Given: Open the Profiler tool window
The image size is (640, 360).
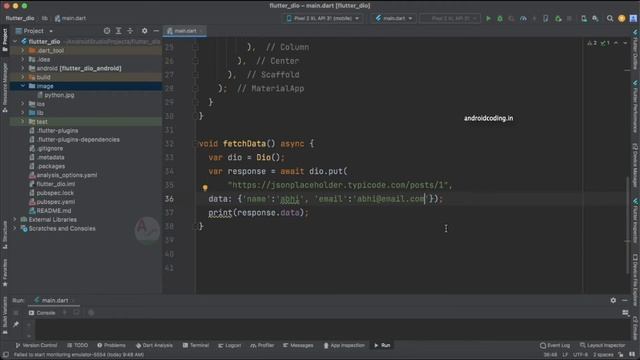Looking at the screenshot, I should (x=262, y=345).
